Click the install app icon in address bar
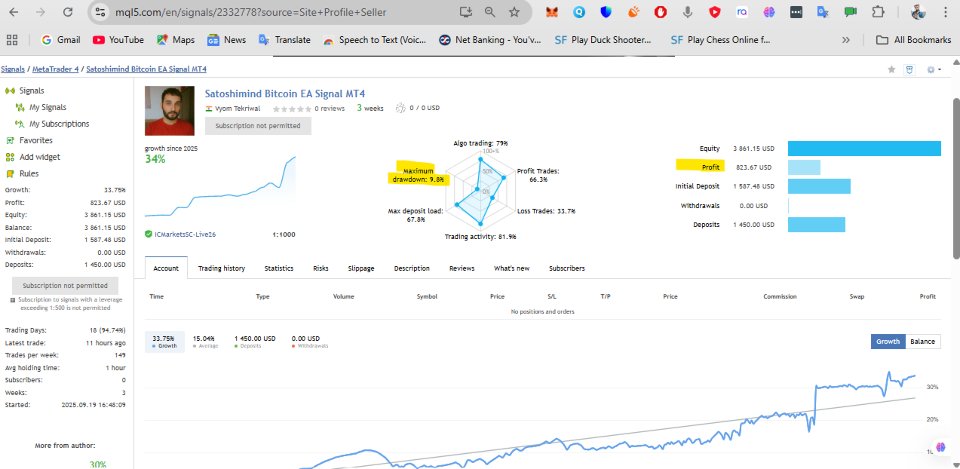The image size is (960, 469). point(466,12)
